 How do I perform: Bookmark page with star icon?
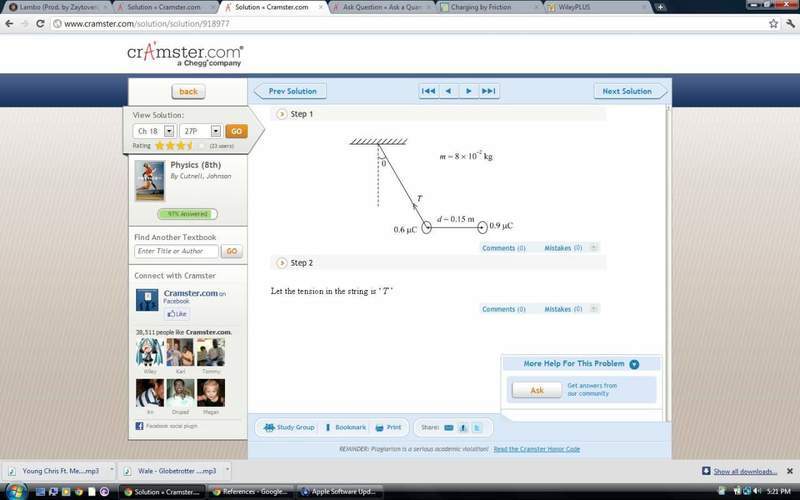[773, 23]
